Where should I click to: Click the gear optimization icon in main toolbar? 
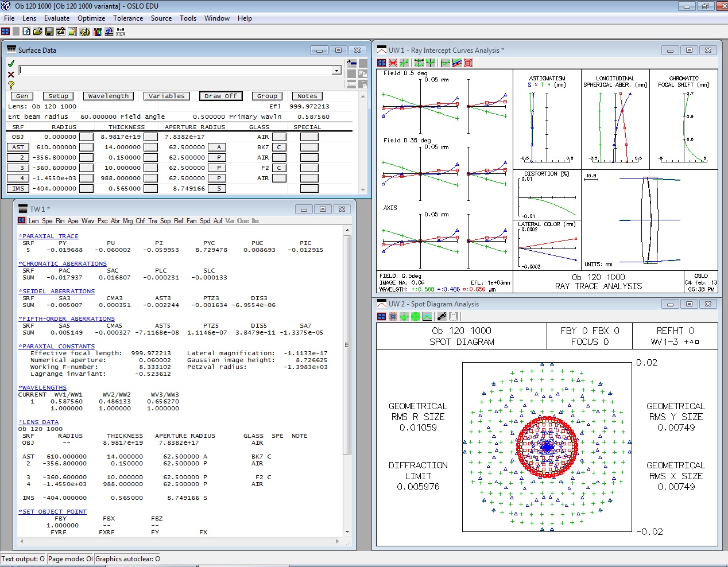pos(84,32)
